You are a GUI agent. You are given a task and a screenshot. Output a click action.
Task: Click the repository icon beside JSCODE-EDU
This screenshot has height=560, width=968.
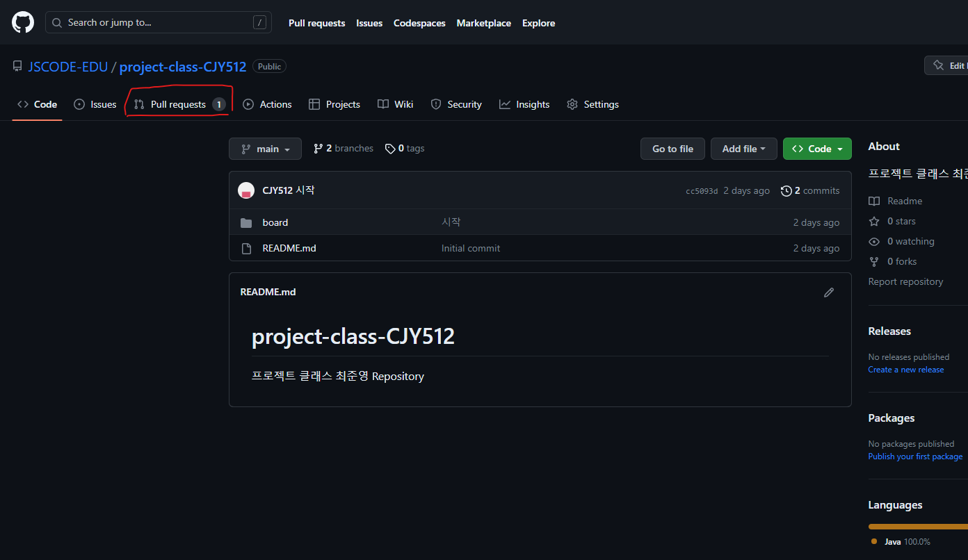tap(17, 67)
